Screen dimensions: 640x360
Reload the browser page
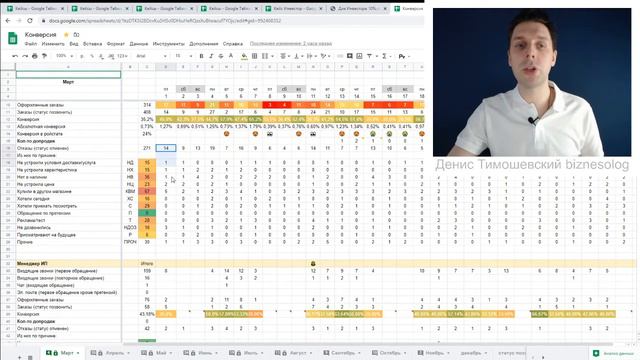point(30,20)
